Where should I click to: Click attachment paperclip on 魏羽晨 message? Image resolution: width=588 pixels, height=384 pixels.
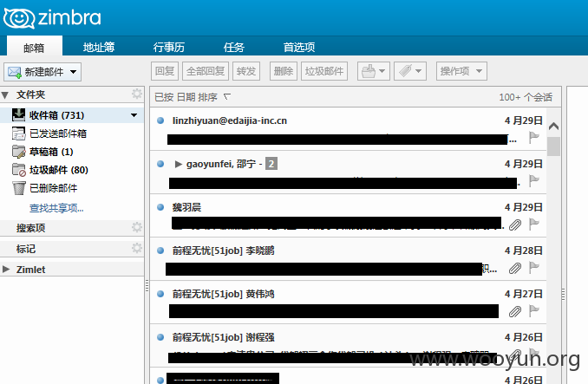tap(515, 225)
